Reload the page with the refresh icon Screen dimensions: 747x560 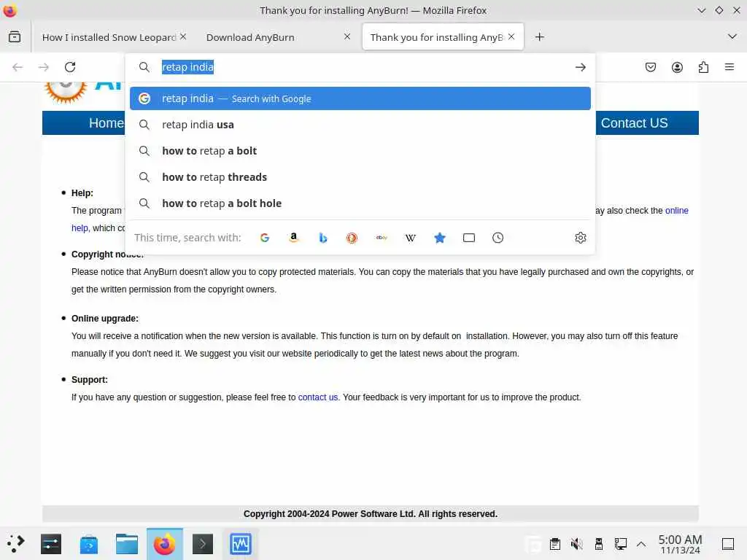click(70, 67)
